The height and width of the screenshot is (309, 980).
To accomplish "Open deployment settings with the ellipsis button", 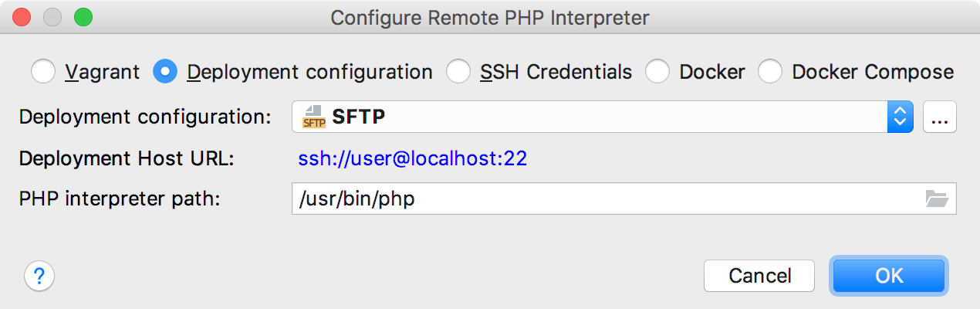I will pyautogui.click(x=939, y=117).
